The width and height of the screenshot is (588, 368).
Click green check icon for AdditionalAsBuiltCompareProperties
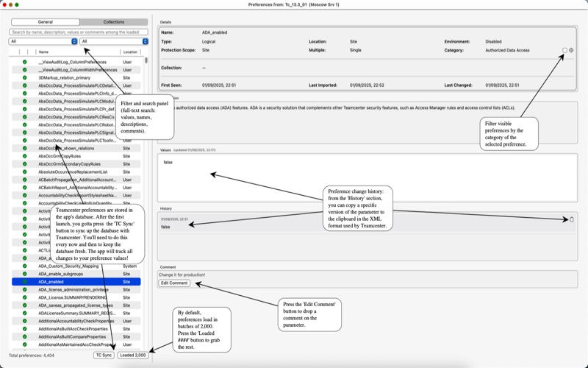coord(25,336)
